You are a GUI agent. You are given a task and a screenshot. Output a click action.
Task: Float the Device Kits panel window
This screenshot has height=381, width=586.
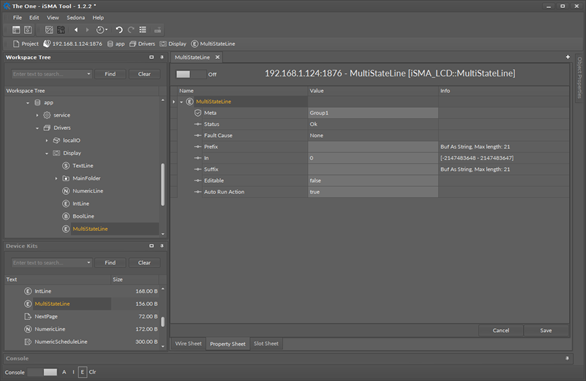[x=151, y=246]
